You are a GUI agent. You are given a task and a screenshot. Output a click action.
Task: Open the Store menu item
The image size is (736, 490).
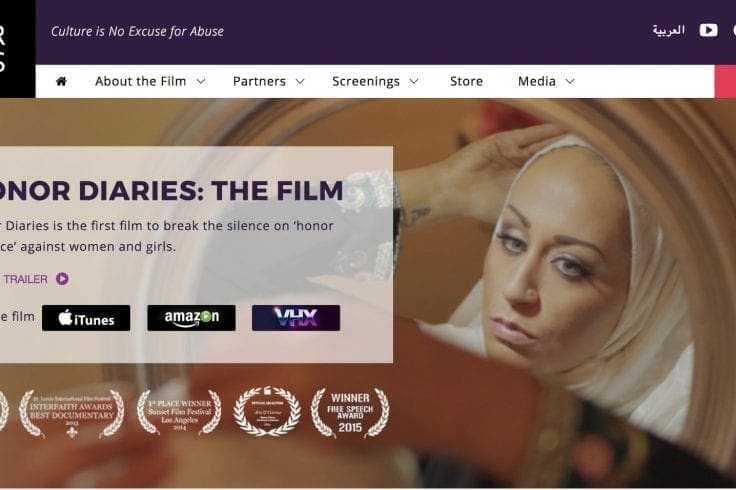466,81
